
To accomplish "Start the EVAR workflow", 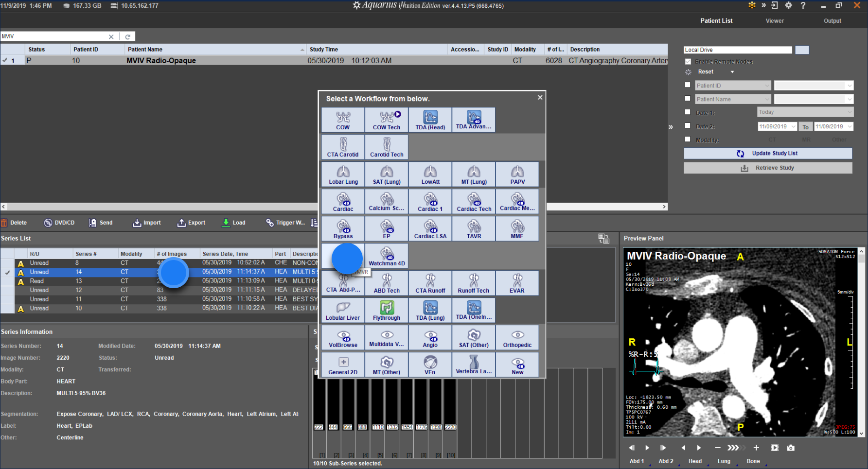I will 517,283.
